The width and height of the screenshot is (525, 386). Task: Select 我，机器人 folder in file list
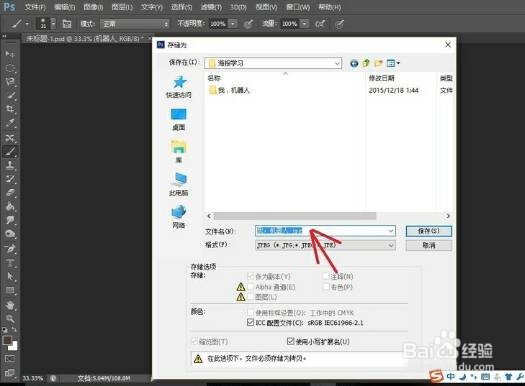229,90
